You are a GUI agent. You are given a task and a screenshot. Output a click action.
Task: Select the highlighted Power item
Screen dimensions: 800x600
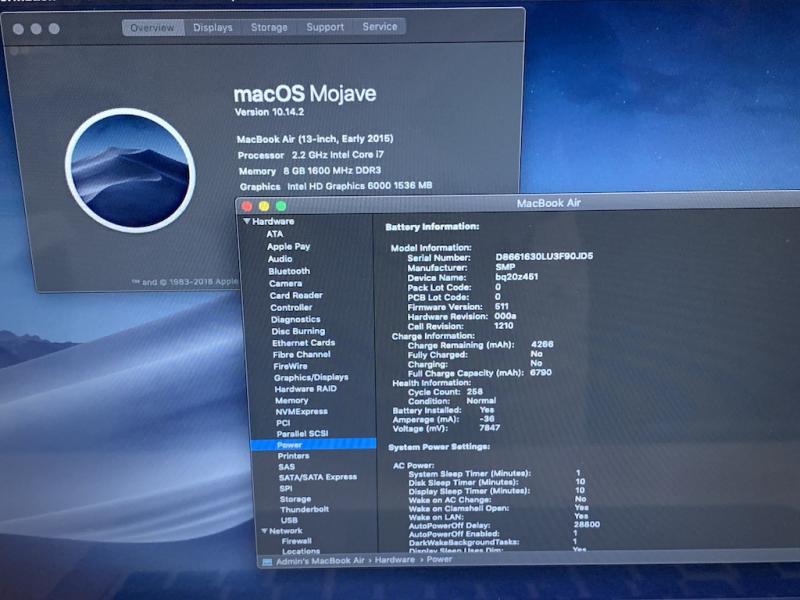[x=313, y=444]
